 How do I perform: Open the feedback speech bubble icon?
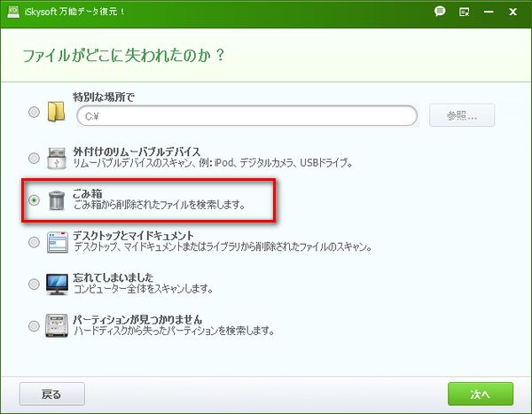pos(440,12)
